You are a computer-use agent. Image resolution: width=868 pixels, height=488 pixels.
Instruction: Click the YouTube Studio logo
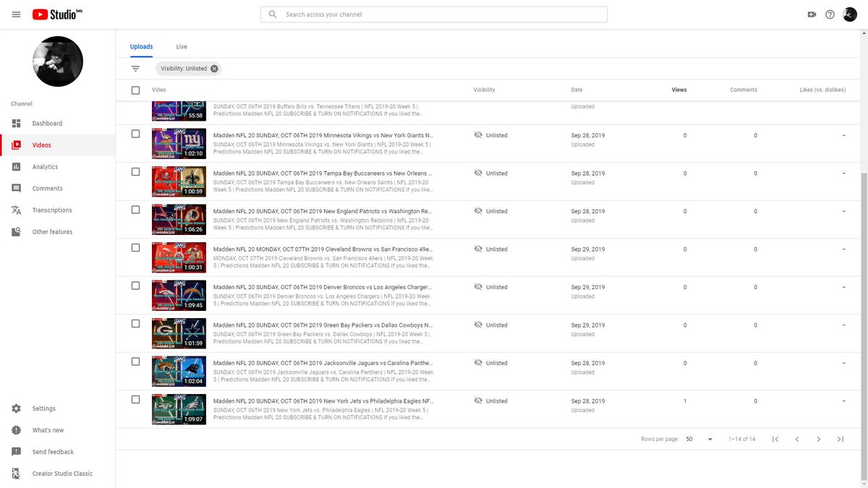(58, 14)
